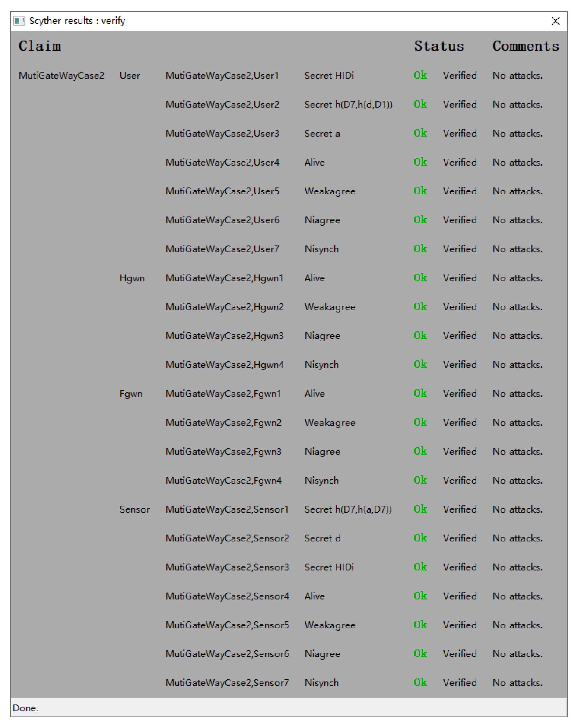579x728 pixels.
Task: Click the User role label
Action: pos(130,75)
